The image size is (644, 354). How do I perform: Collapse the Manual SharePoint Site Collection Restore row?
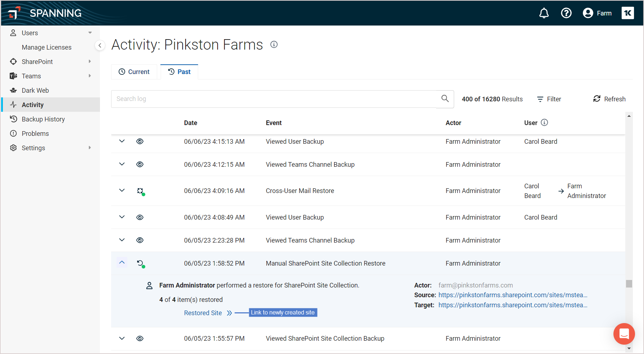(x=122, y=263)
